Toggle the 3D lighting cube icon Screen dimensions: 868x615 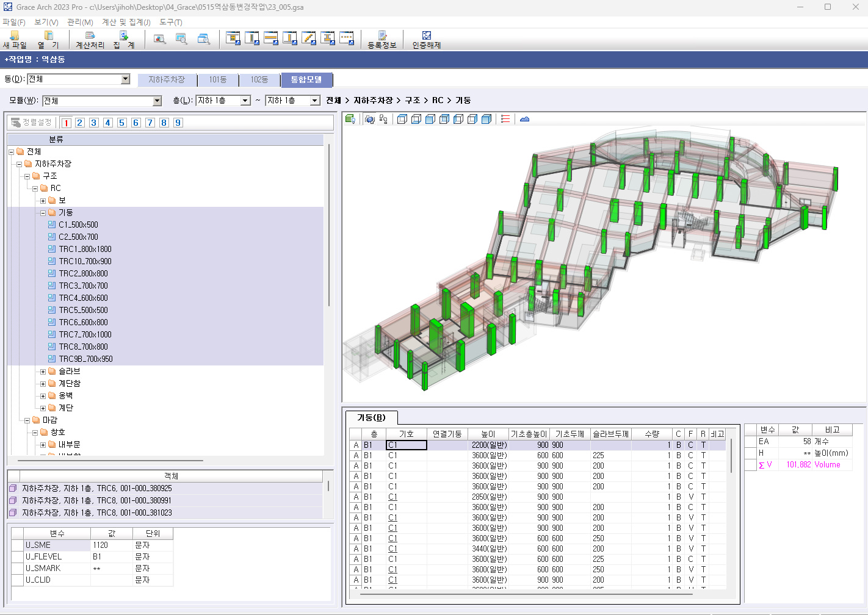point(350,119)
